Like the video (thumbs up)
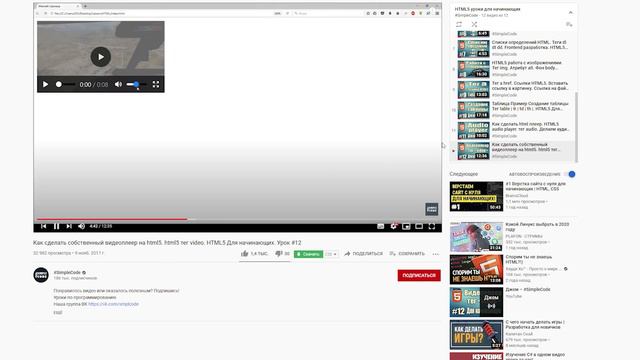Image resolution: width=640 pixels, height=360 pixels. (254, 253)
